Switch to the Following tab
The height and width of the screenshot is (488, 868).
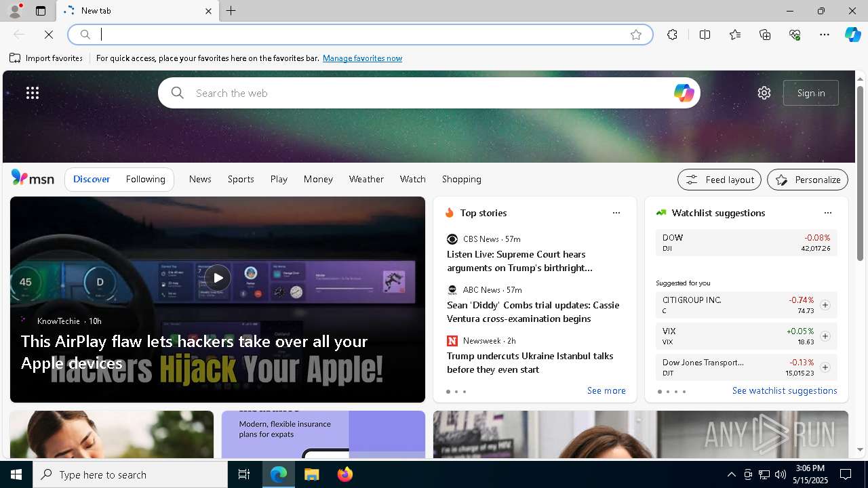pos(145,179)
